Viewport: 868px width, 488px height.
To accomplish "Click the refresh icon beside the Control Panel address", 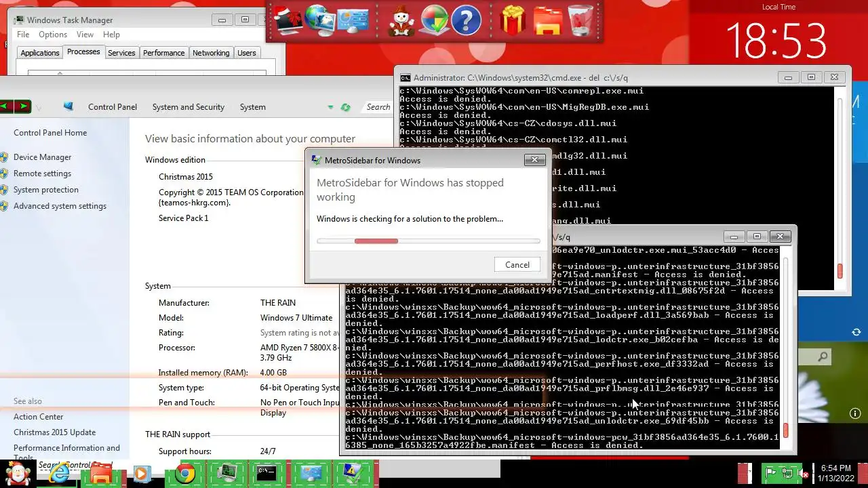I will tap(346, 107).
